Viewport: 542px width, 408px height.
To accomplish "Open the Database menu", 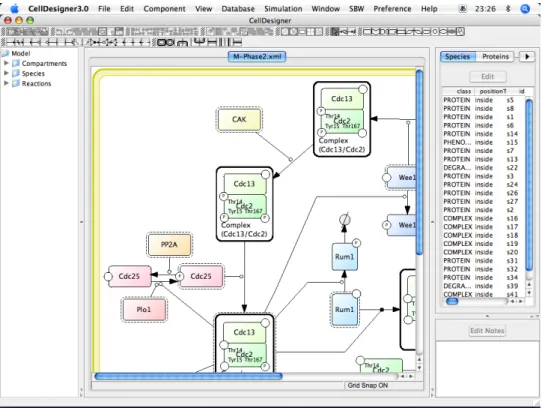I will pos(238,9).
